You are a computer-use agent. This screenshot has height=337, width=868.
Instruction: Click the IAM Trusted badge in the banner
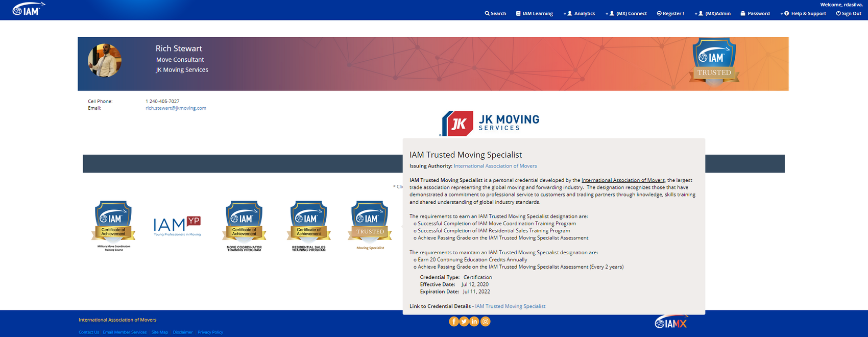click(714, 61)
